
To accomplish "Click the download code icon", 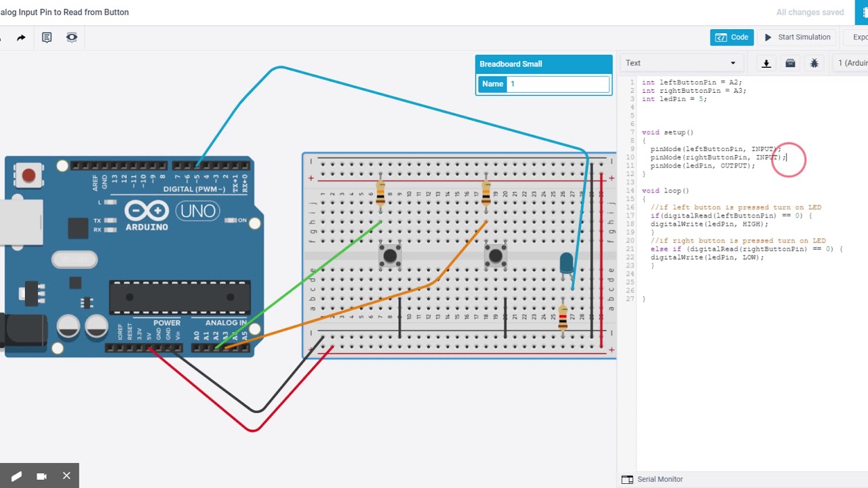I will pos(766,63).
